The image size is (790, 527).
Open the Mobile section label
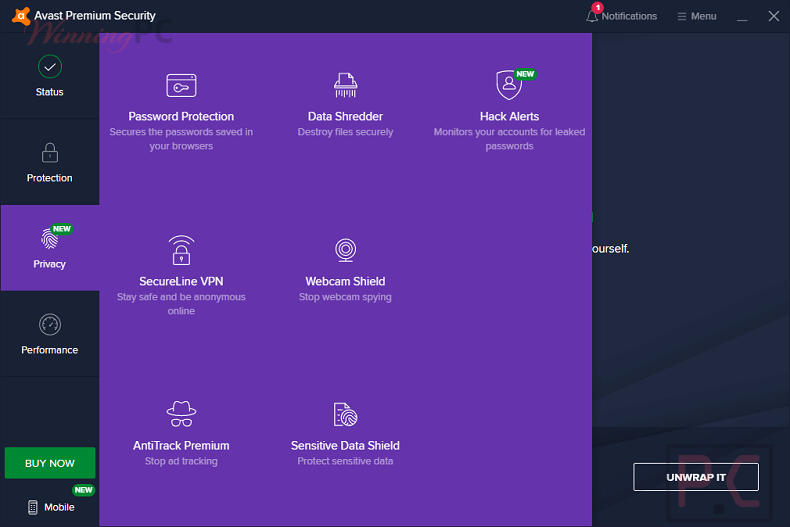tap(59, 507)
